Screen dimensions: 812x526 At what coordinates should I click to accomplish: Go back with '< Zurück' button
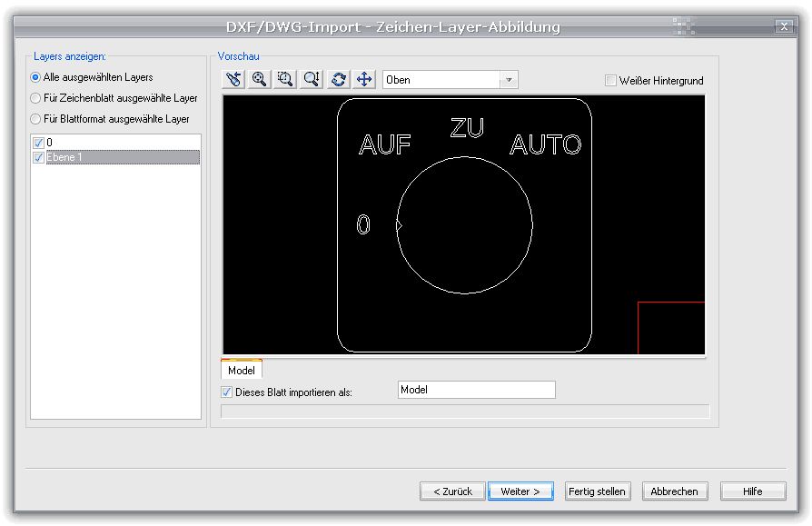(452, 491)
